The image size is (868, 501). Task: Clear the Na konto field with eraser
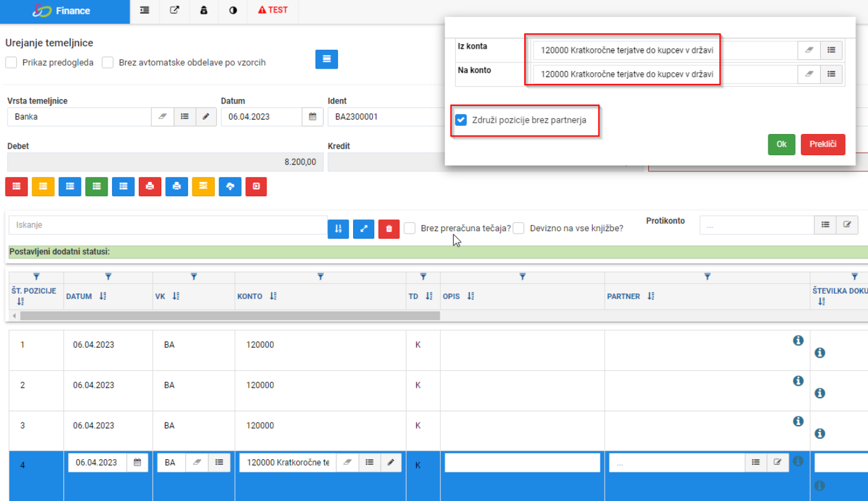point(809,74)
